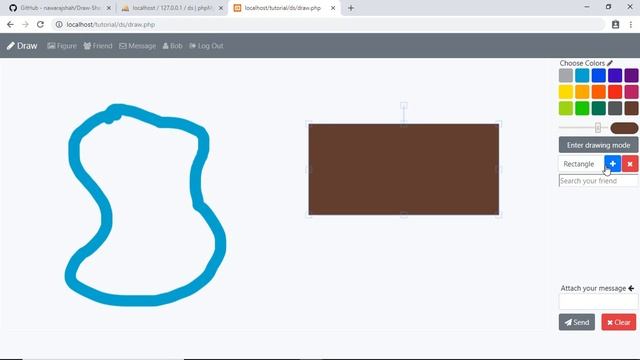The width and height of the screenshot is (640, 360).
Task: Pick the magenta pink color swatch
Action: point(631,92)
